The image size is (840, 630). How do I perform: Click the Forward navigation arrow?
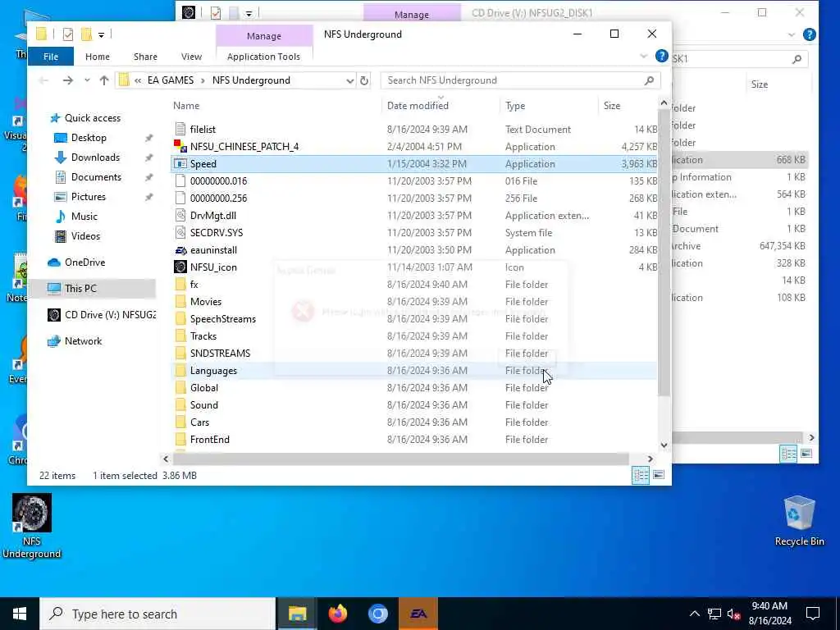point(68,80)
